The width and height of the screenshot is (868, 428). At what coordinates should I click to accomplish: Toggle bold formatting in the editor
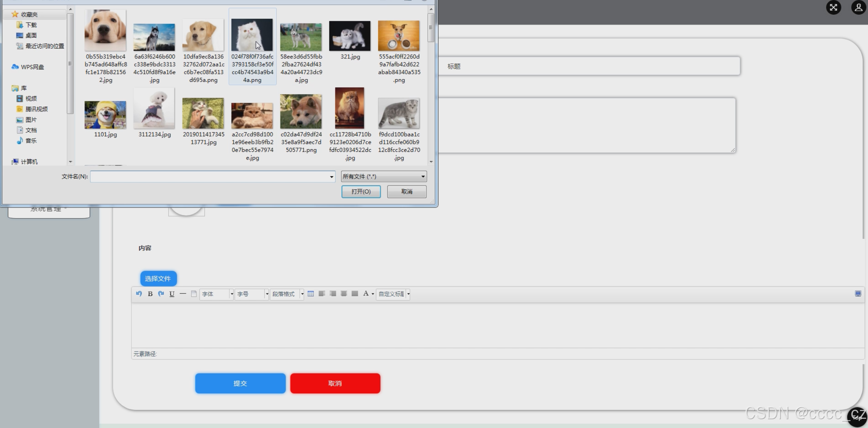coord(150,294)
